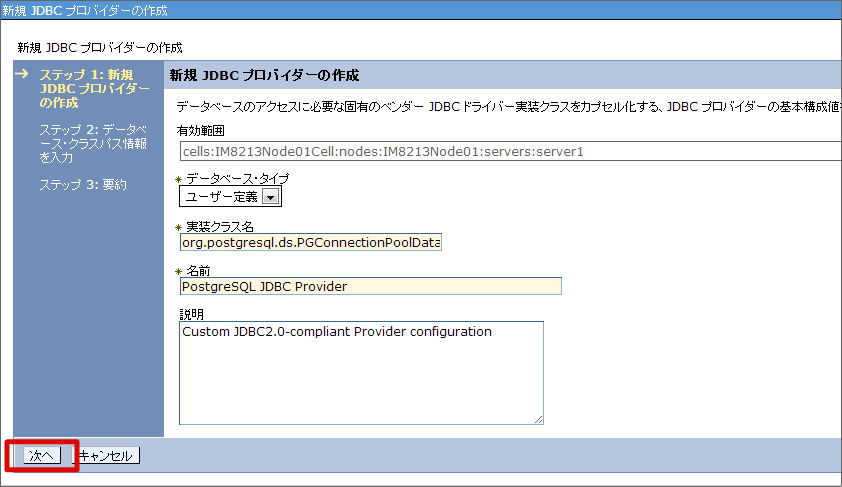The image size is (842, 487).
Task: Click the required asterisk beside データベース・タイプ
Action: 179,178
